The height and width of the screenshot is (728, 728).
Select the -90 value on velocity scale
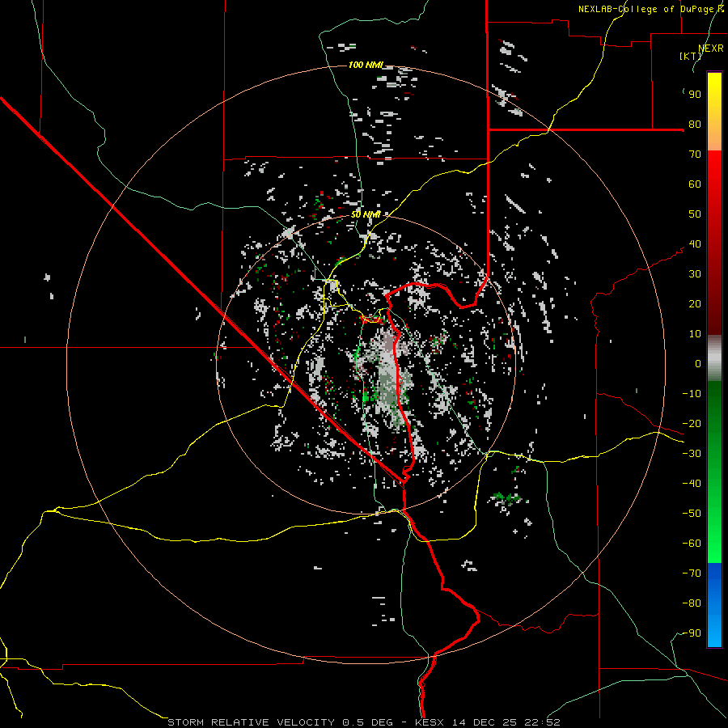[692, 633]
